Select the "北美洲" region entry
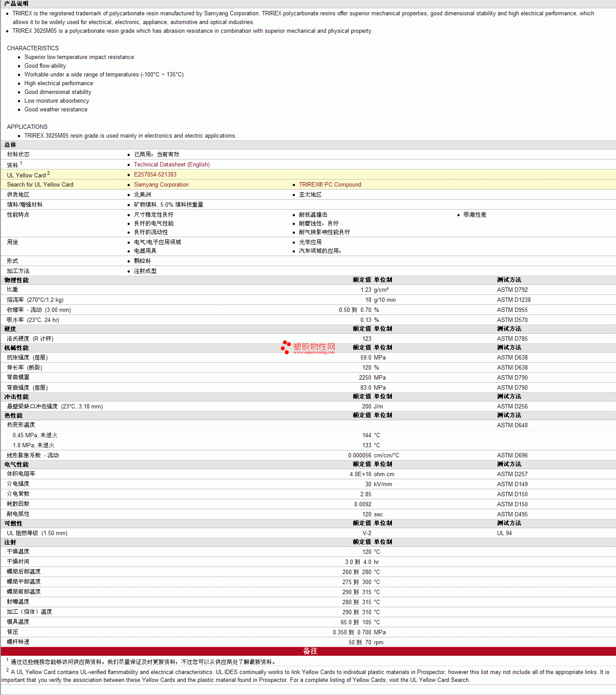The height and width of the screenshot is (695, 616). pos(142,195)
